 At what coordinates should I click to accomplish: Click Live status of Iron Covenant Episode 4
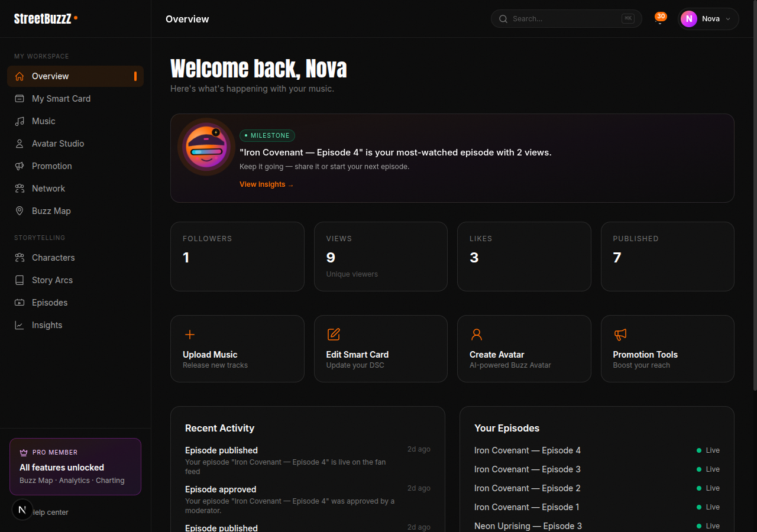709,450
